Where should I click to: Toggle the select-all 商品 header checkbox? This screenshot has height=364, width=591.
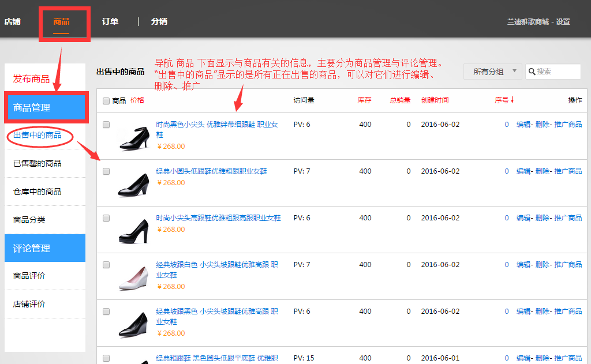pos(106,101)
